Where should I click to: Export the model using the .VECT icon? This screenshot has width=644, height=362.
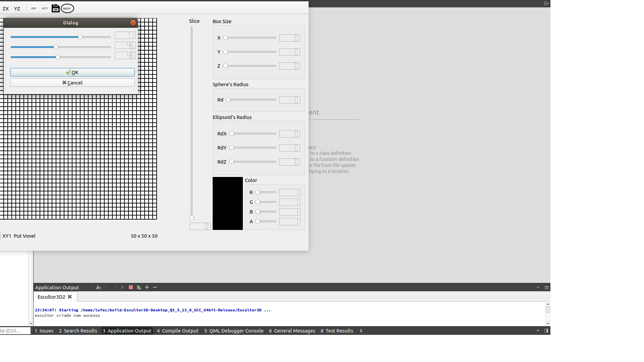[44, 8]
